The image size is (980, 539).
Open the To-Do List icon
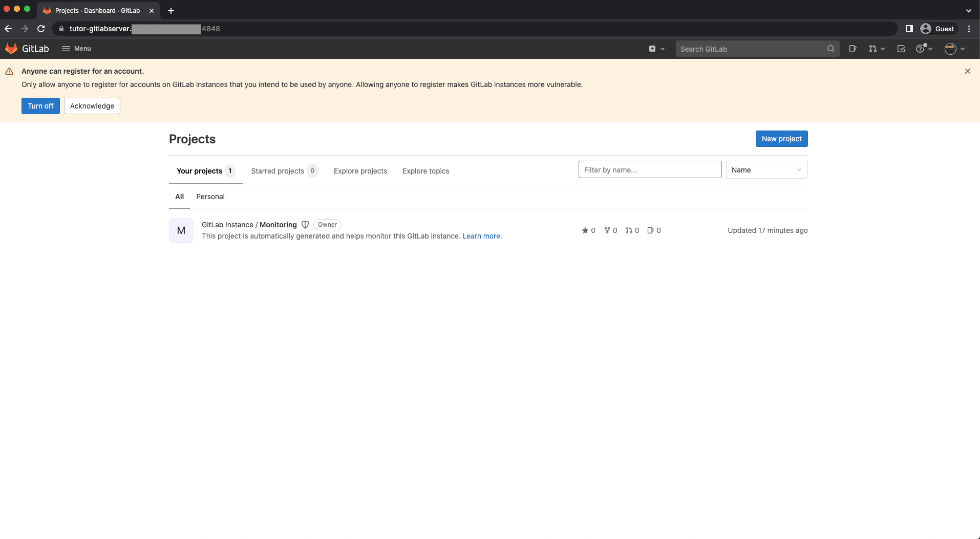coord(901,49)
